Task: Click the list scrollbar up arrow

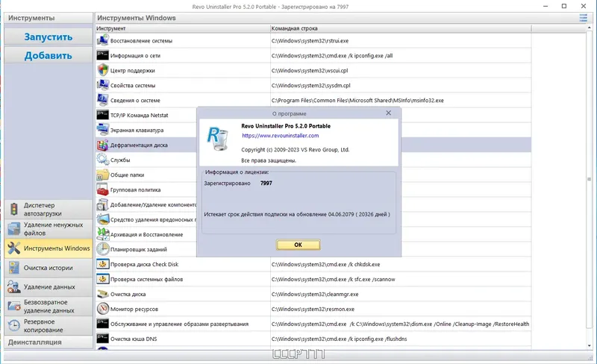Action: point(590,28)
